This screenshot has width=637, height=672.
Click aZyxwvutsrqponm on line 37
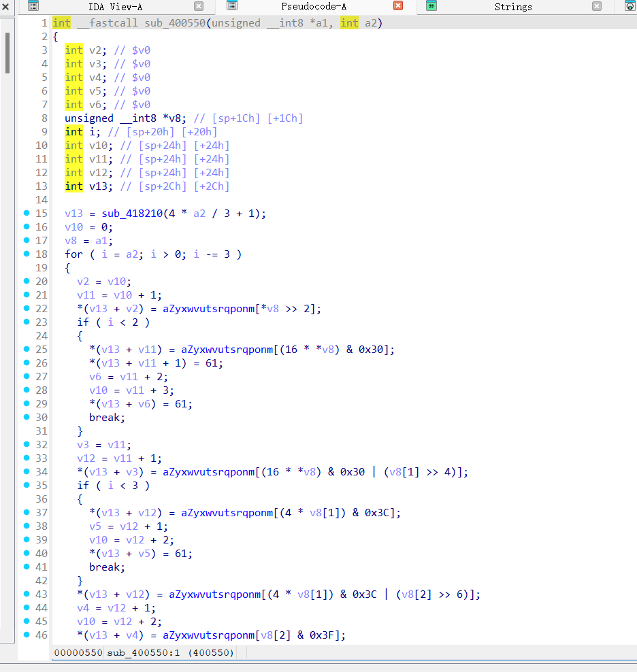227,513
